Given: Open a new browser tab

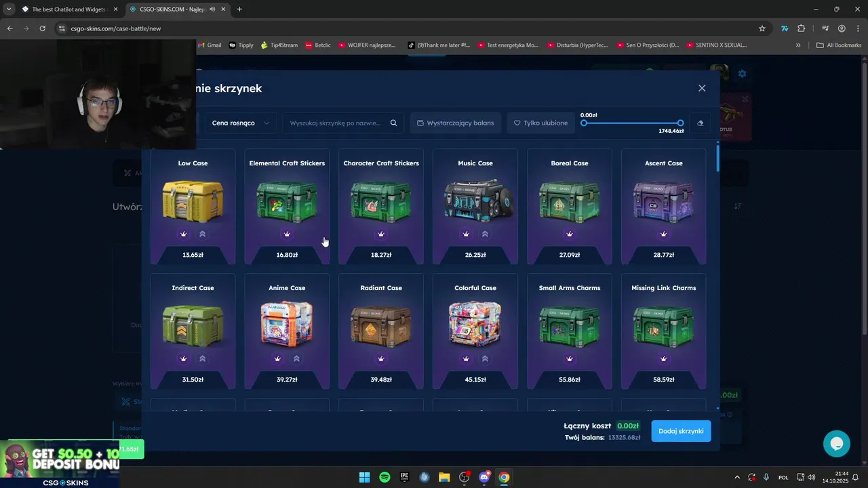Looking at the screenshot, I should [239, 9].
